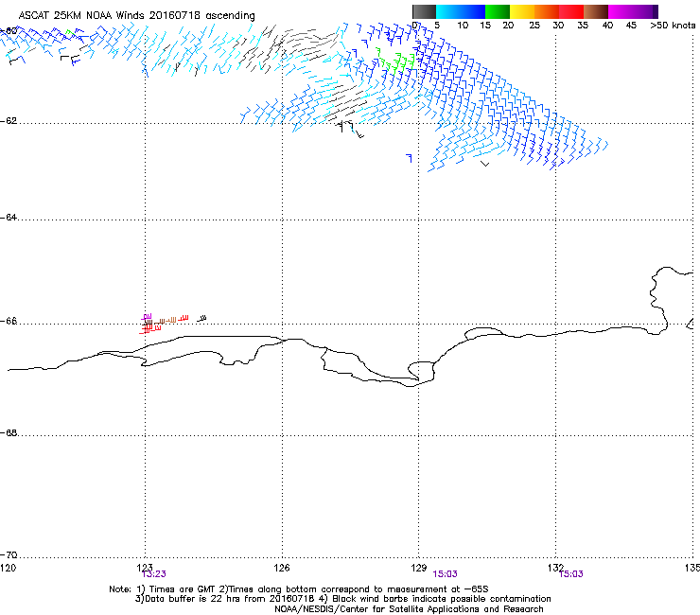Click the '>50 knots' legend label
Viewport: 700px width, 615px height.
(673, 26)
